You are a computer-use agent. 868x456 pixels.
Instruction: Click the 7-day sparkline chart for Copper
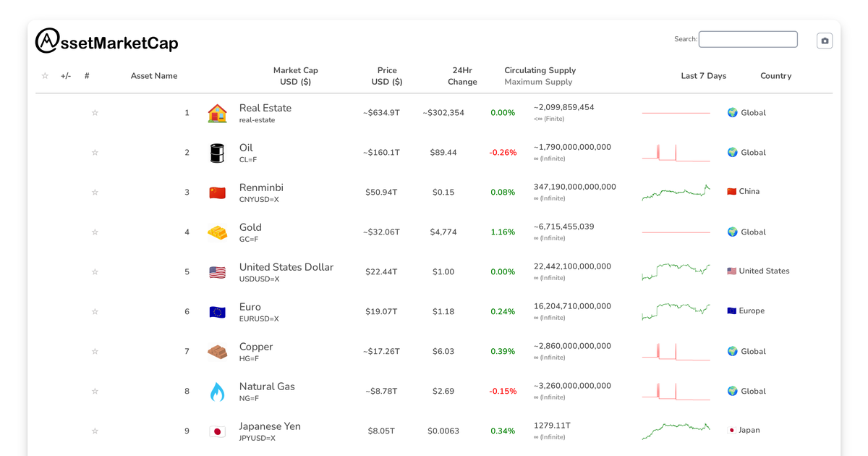coord(675,351)
